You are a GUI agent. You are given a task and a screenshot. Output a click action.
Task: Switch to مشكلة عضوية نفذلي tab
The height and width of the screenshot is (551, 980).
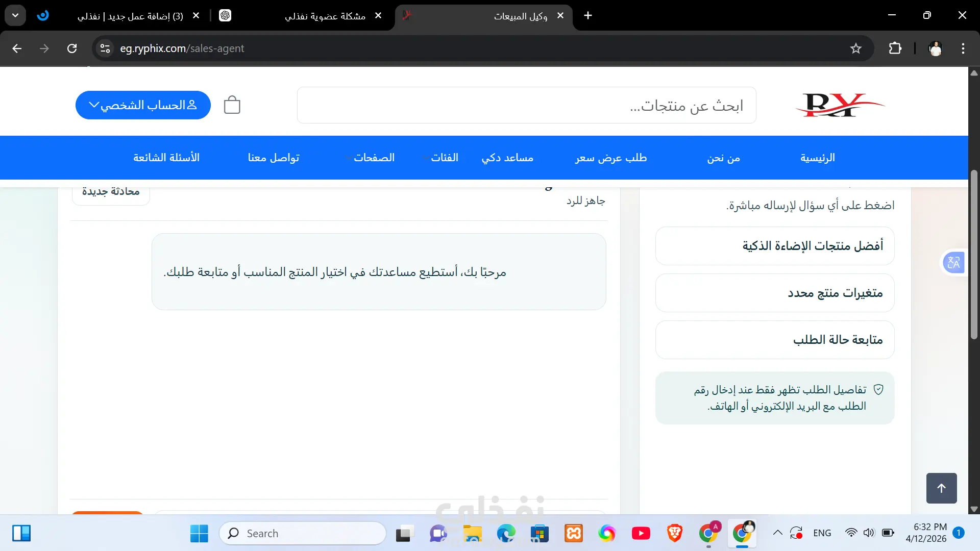(325, 16)
